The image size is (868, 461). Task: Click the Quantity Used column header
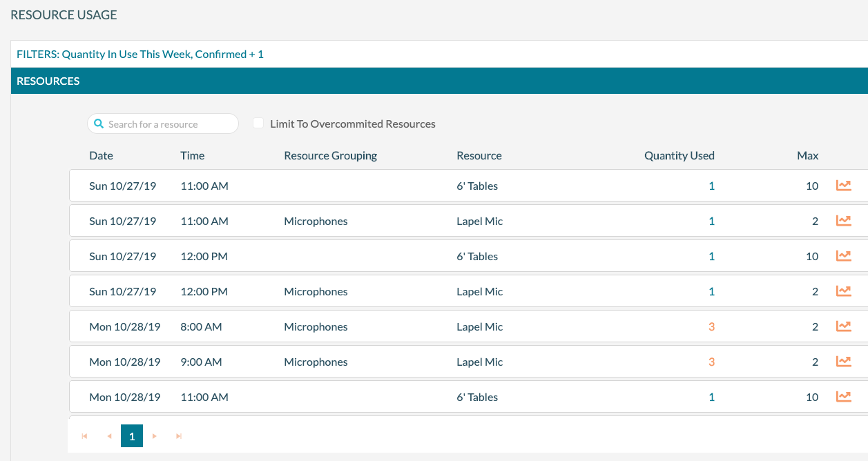(679, 155)
